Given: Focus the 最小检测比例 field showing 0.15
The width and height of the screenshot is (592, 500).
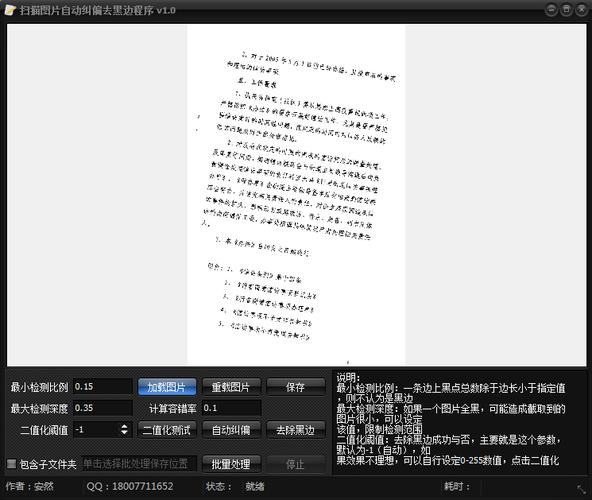Looking at the screenshot, I should [x=103, y=387].
